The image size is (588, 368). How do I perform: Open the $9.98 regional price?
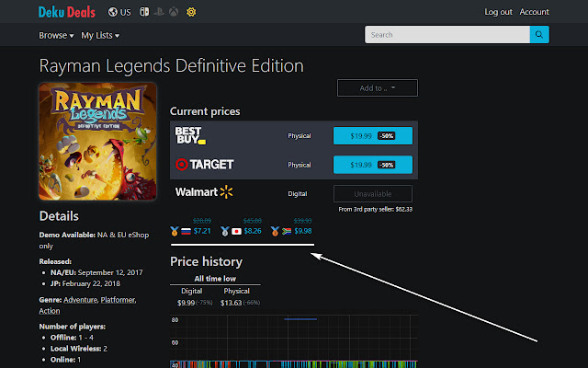303,231
